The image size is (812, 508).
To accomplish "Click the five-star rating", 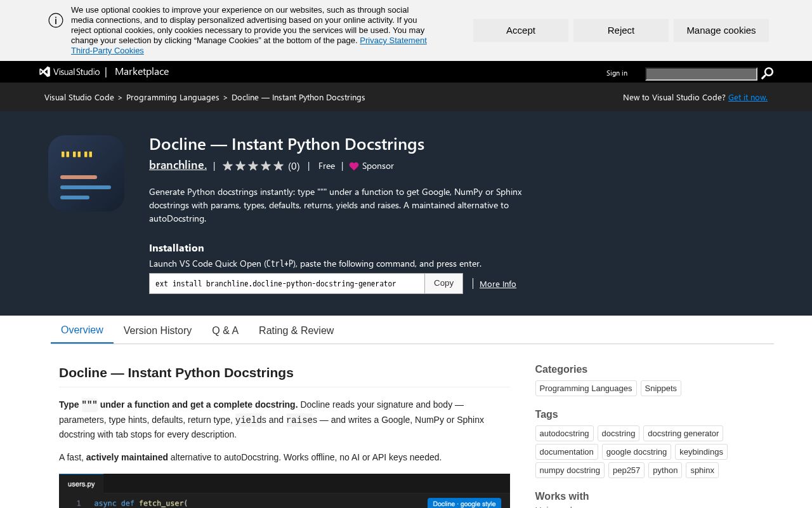I will pos(253,166).
